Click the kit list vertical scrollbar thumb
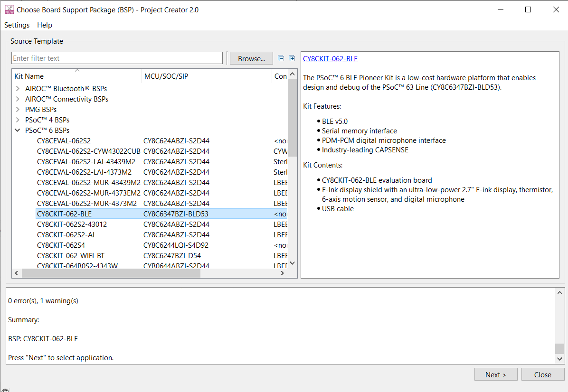 coord(293,118)
